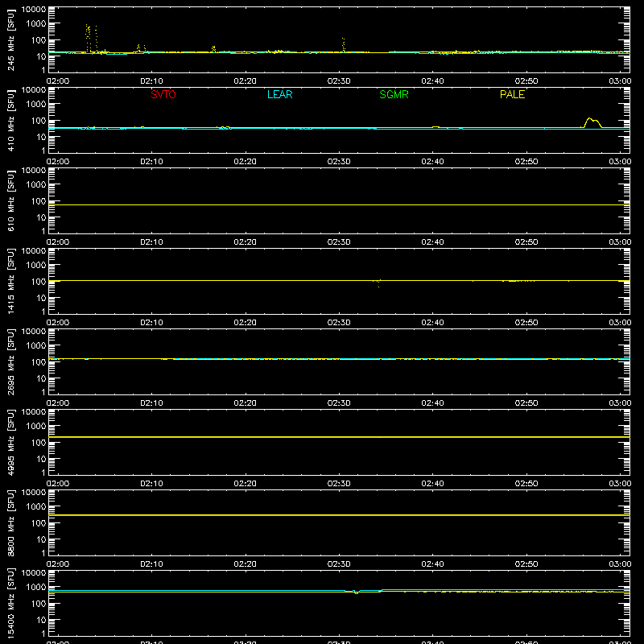The width and height of the screenshot is (644, 644).
Task: Select the 610 MHz [SFU] axis title
Action: 11,200
